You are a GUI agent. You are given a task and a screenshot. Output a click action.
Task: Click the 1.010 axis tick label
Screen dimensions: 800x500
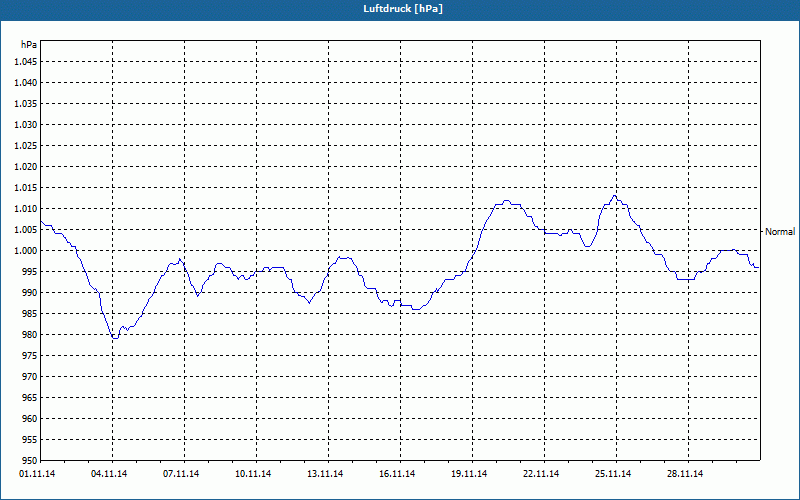click(x=26, y=209)
